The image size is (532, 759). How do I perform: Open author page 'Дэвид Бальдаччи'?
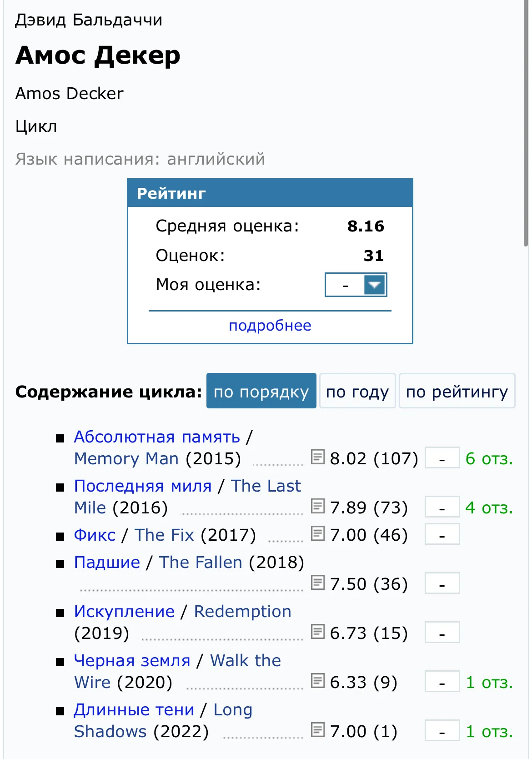(x=88, y=20)
